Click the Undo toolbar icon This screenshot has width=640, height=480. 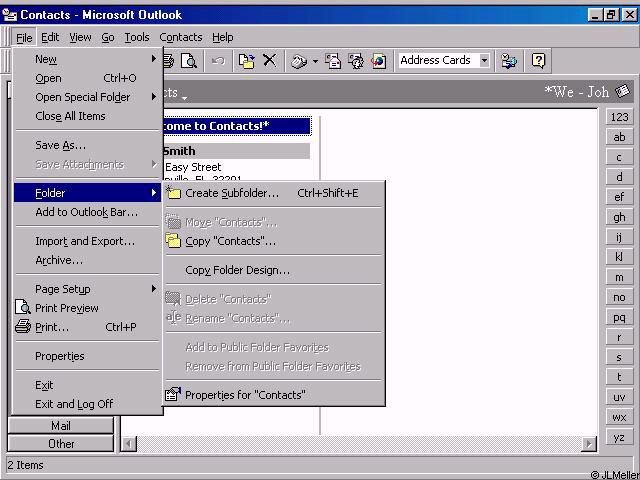click(x=218, y=61)
